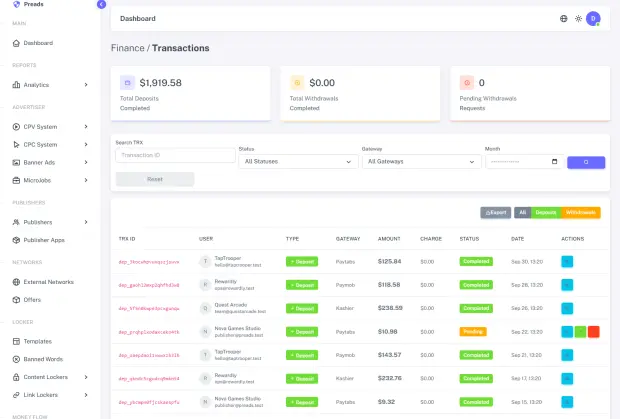Select the Withdrawals filter tab
Image resolution: width=620 pixels, height=419 pixels.
(x=580, y=213)
